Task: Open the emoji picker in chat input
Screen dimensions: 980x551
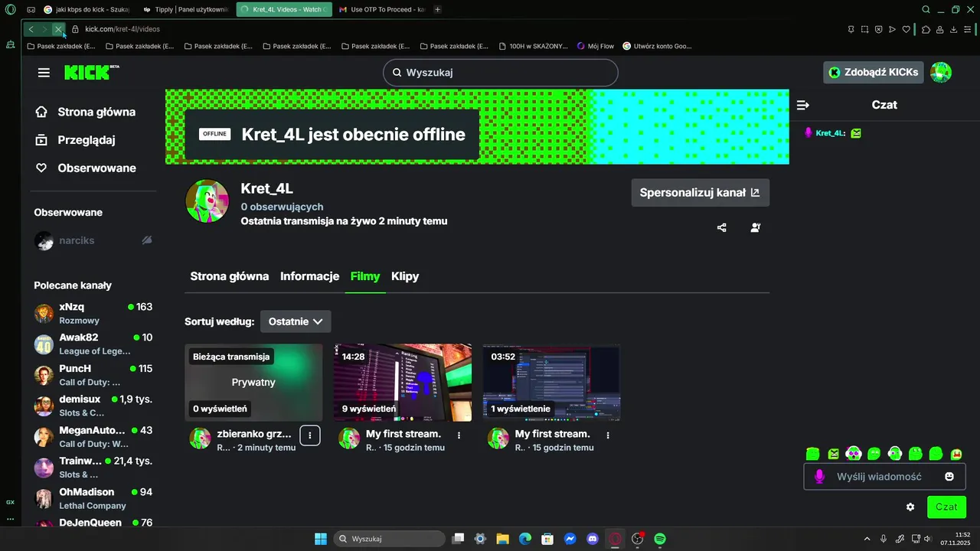Action: click(x=949, y=477)
